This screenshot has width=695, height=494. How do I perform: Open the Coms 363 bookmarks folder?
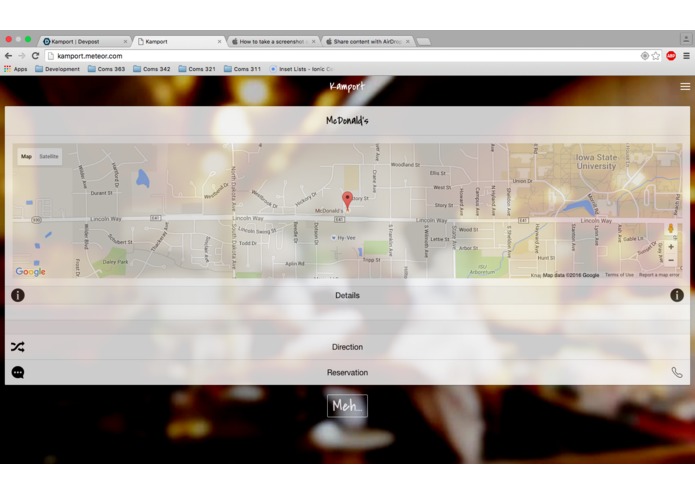106,69
